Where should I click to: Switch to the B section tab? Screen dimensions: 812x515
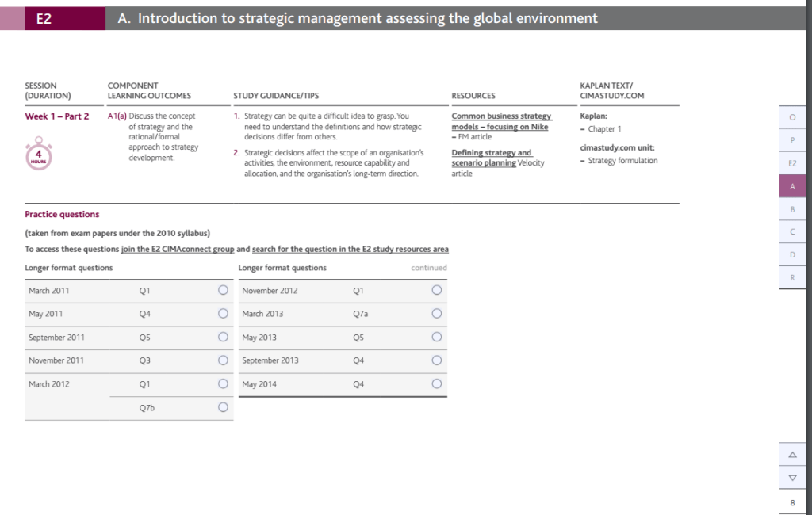click(x=792, y=208)
